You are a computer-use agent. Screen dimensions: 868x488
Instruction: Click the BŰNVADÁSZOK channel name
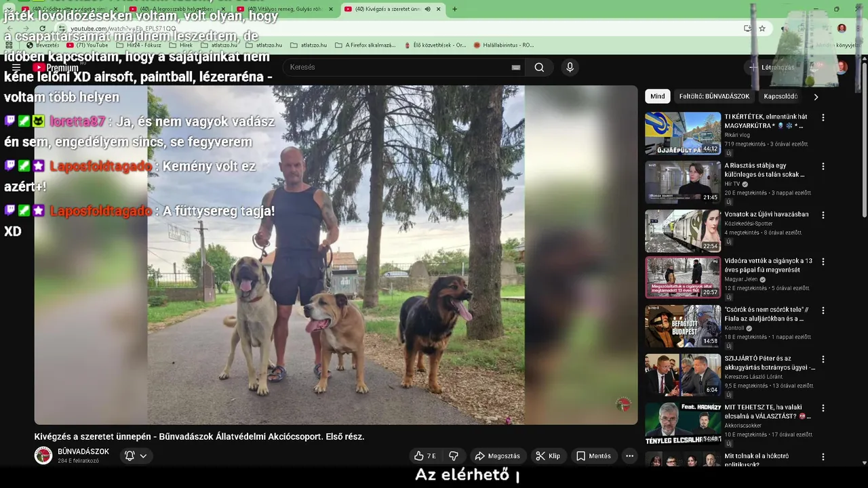point(83,452)
